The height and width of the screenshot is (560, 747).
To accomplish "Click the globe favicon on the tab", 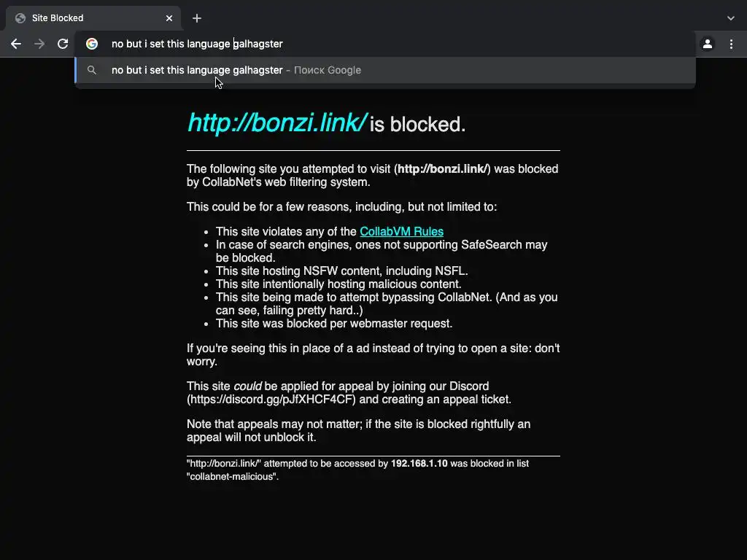I will click(x=20, y=18).
